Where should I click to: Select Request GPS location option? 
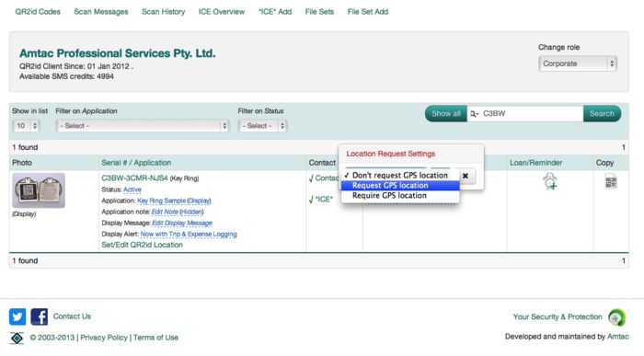point(400,186)
